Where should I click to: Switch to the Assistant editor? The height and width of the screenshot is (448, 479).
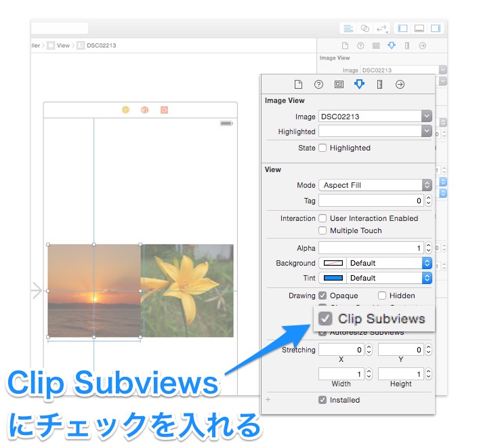coord(365,28)
